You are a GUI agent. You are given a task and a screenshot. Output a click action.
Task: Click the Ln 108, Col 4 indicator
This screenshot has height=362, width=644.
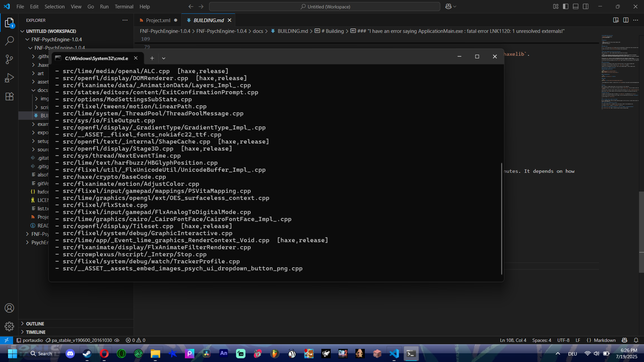(513, 340)
